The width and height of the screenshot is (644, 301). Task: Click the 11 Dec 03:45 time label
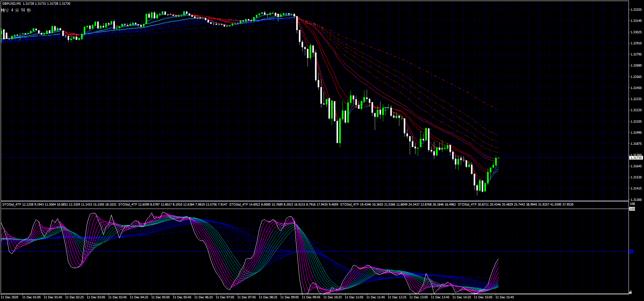tap(117, 297)
